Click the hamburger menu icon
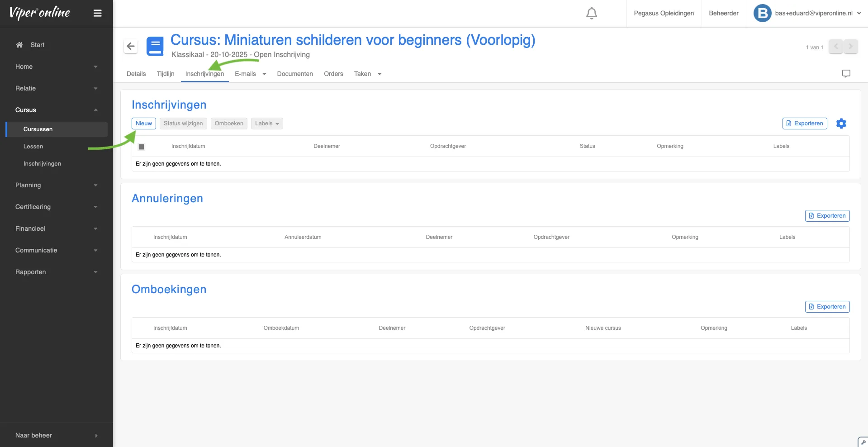This screenshot has height=447, width=868. pyautogui.click(x=97, y=13)
